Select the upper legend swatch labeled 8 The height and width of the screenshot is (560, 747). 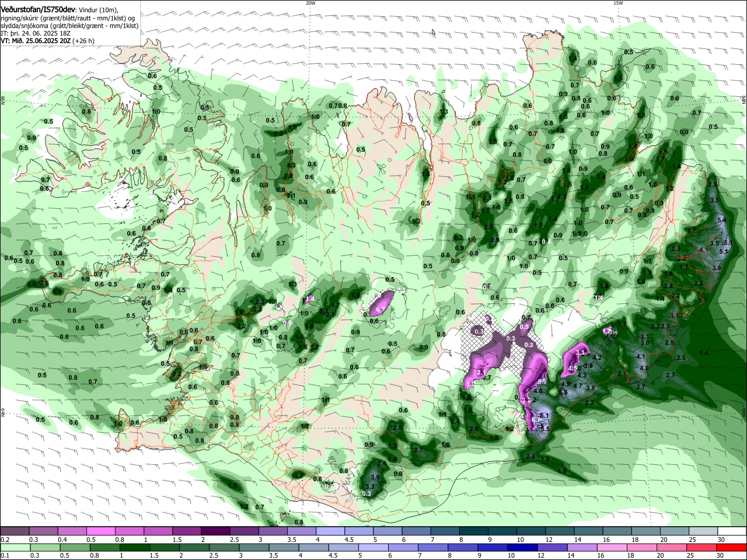(474, 531)
